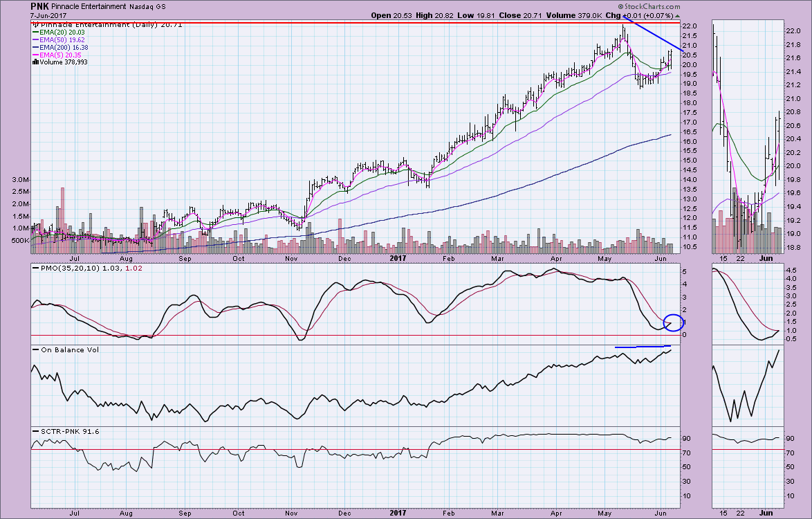Click the 21.6 price label on the zoomed thumbnail axis
The height and width of the screenshot is (519, 812).
coord(793,58)
